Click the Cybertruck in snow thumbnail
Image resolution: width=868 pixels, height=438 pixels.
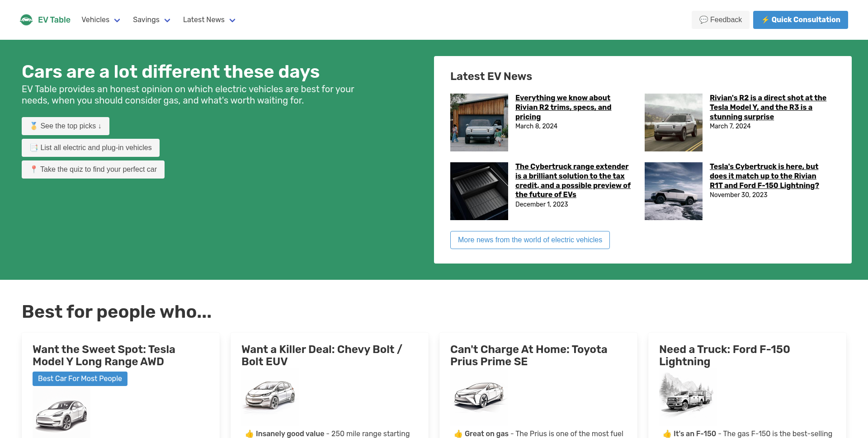point(673,191)
